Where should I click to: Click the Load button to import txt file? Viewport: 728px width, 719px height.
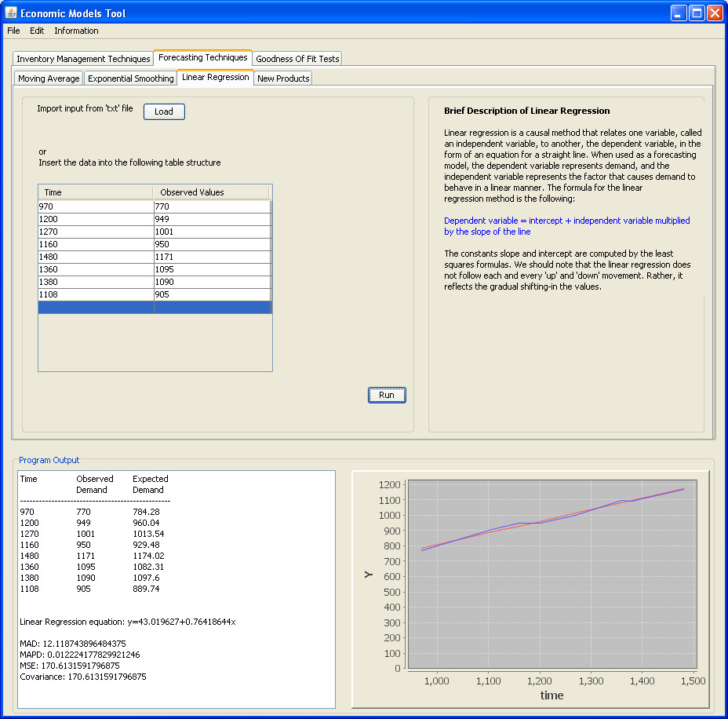coord(164,111)
